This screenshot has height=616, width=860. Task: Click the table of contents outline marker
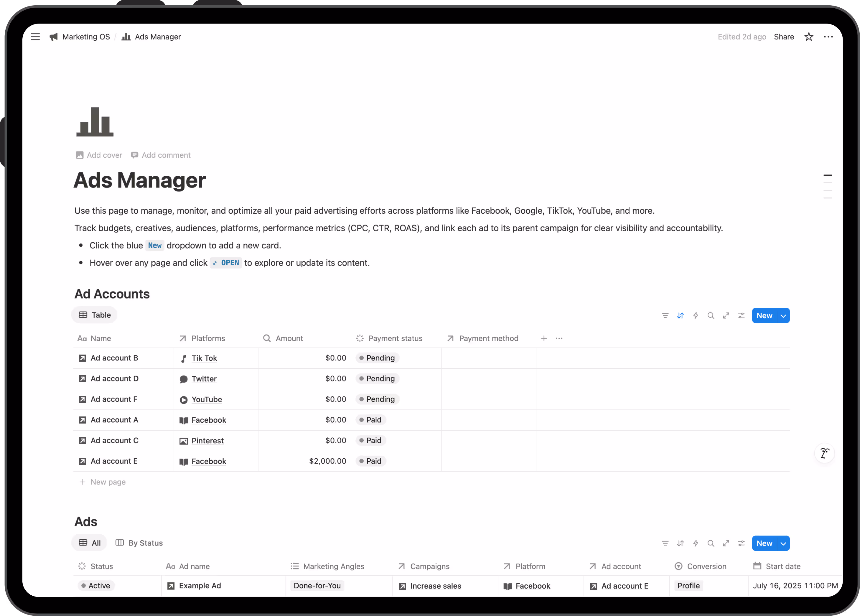[x=828, y=186]
